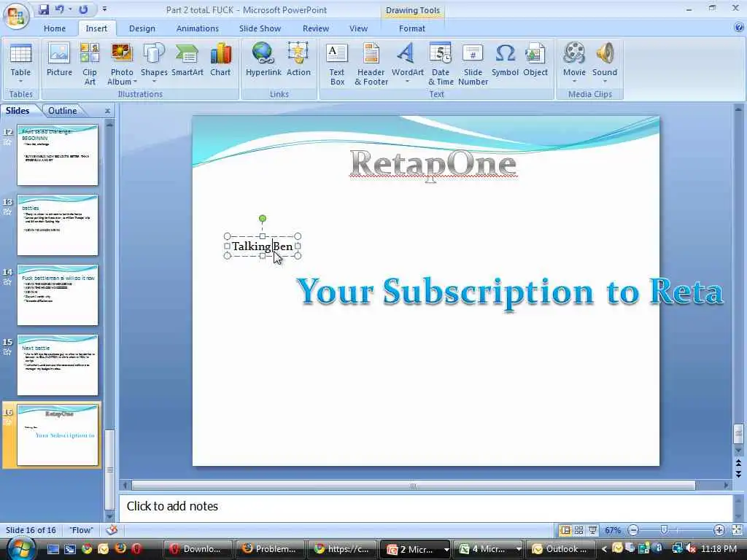Switch to the Review tab
Viewport: 747px width, 560px height.
(x=315, y=28)
